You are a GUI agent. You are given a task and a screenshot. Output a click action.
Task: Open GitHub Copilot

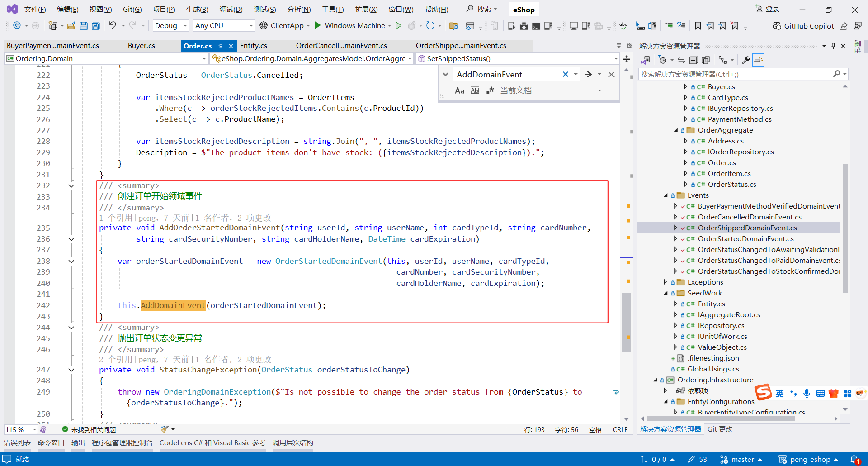(803, 26)
